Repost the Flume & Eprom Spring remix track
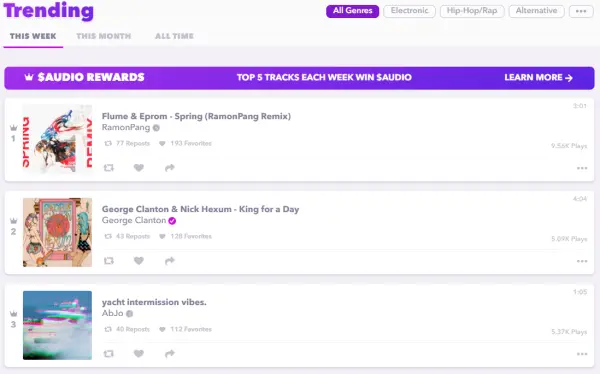The height and width of the screenshot is (374, 600). tap(109, 168)
